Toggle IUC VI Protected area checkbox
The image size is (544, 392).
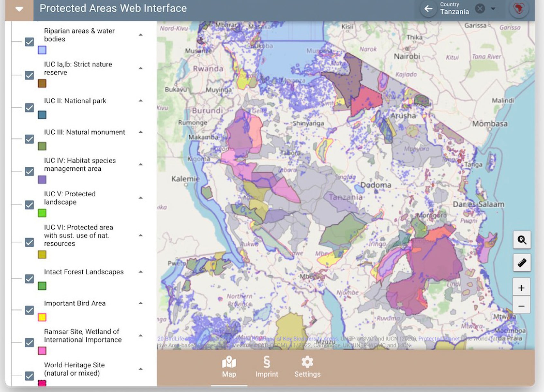pyautogui.click(x=29, y=242)
